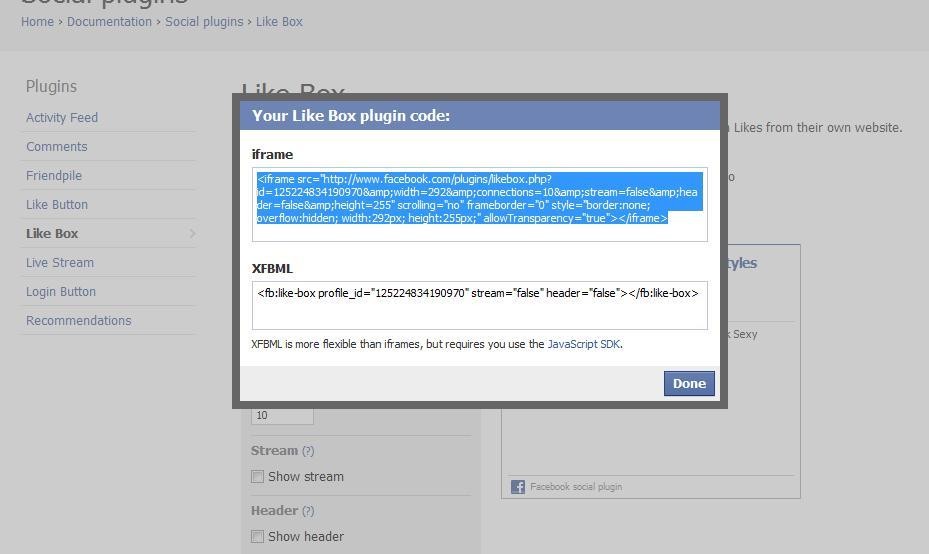Screen dimensions: 929x554
Task: Click the Home breadcrumb link
Action: [37, 22]
